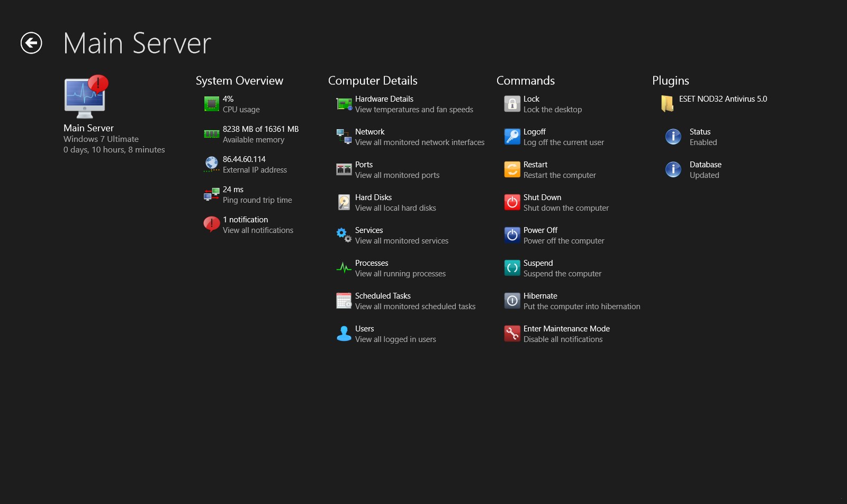Open the Hard Disks drive icon

coord(344,202)
